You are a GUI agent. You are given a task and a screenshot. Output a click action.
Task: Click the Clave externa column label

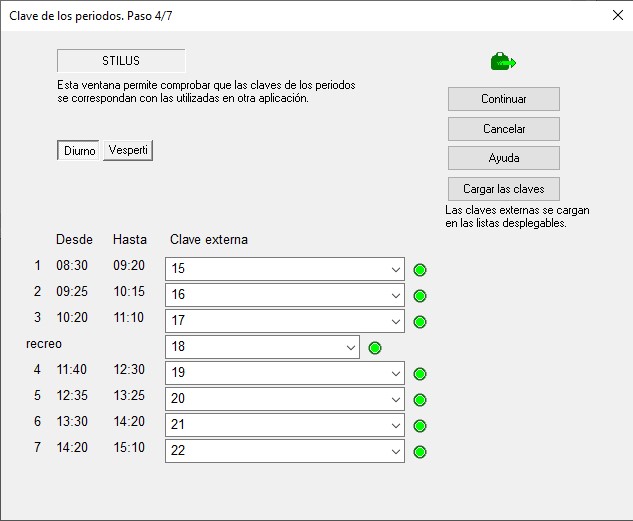click(209, 239)
